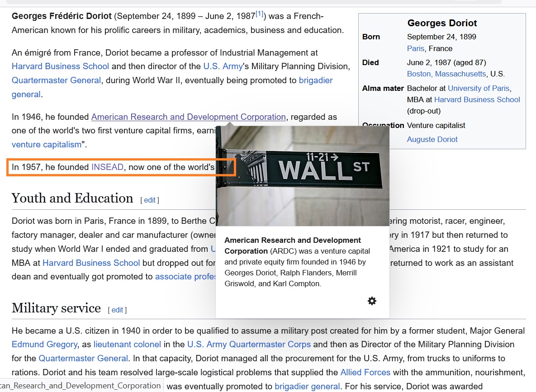Viewport: 536px width, 392px height.
Task: Click brigadier general link in Military service
Action: pyautogui.click(x=307, y=387)
